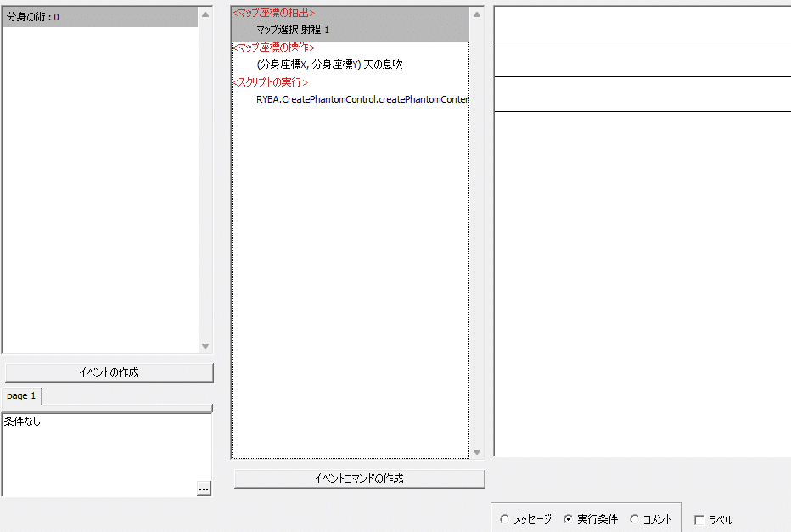Click the イベントの作成 button
The width and height of the screenshot is (791, 532).
click(109, 372)
